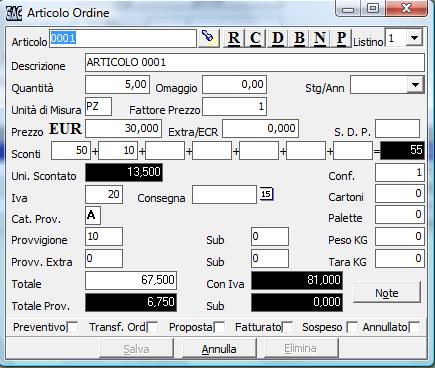Click the Iva field
The width and height of the screenshot is (435, 368).
tap(104, 194)
